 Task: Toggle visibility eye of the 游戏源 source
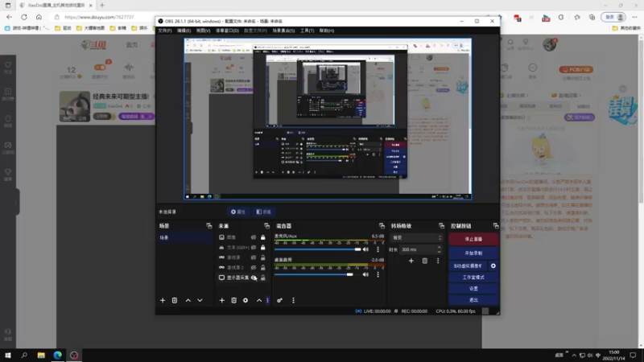pos(254,257)
